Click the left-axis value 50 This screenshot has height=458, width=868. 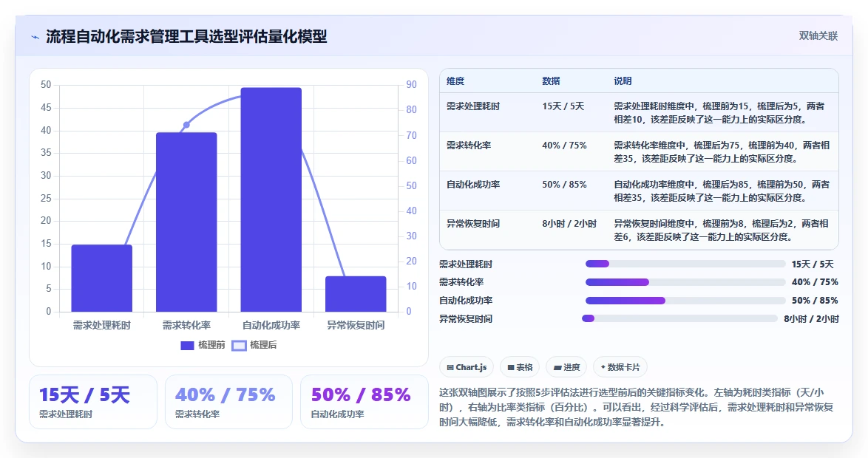point(45,85)
